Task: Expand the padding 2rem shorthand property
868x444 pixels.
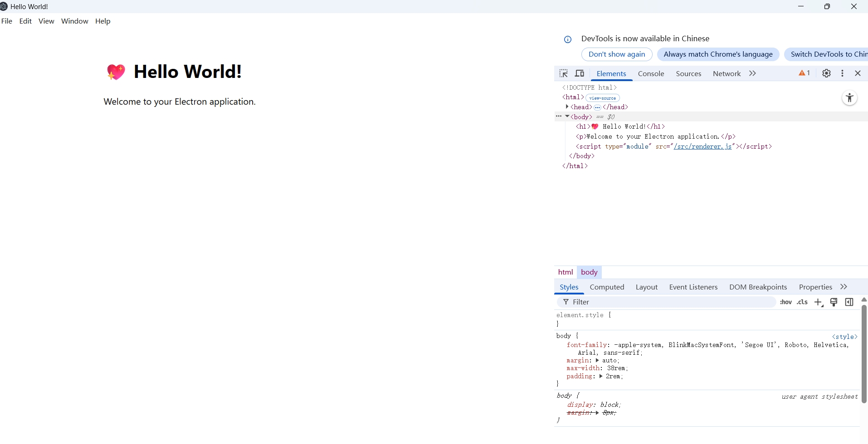Action: [x=601, y=376]
